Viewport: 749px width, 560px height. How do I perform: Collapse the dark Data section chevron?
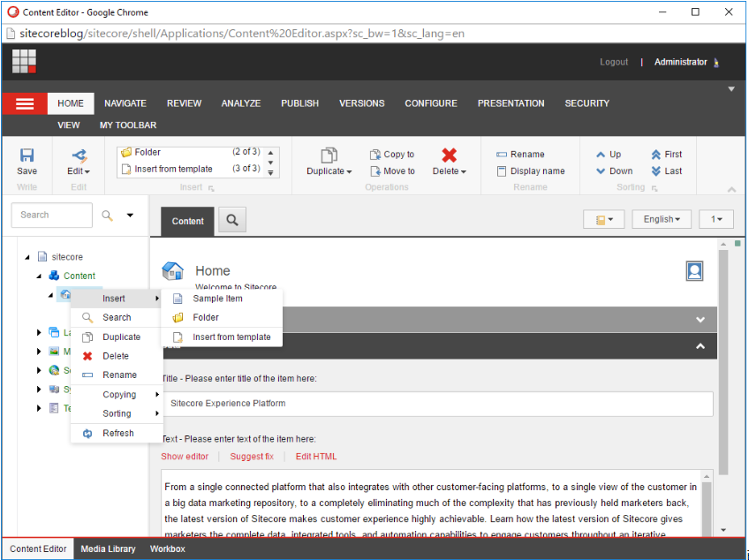tap(700, 346)
